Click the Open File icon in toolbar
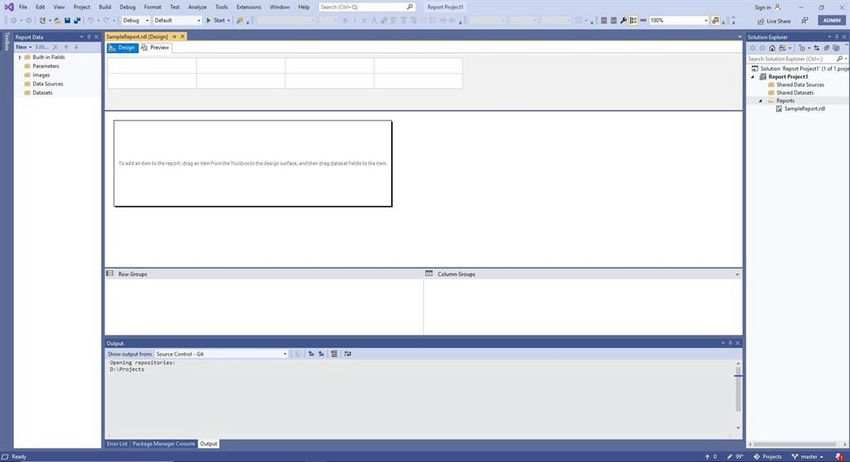 pyautogui.click(x=57, y=21)
